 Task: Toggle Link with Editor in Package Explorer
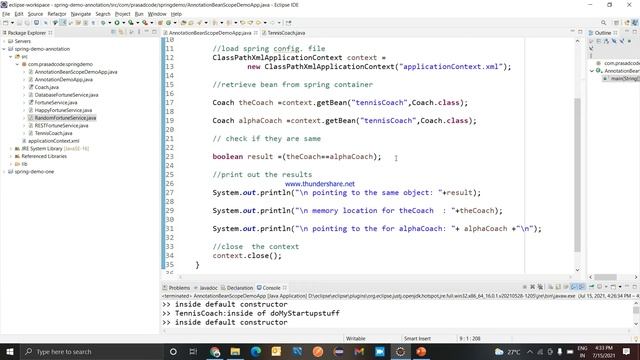coord(121,32)
